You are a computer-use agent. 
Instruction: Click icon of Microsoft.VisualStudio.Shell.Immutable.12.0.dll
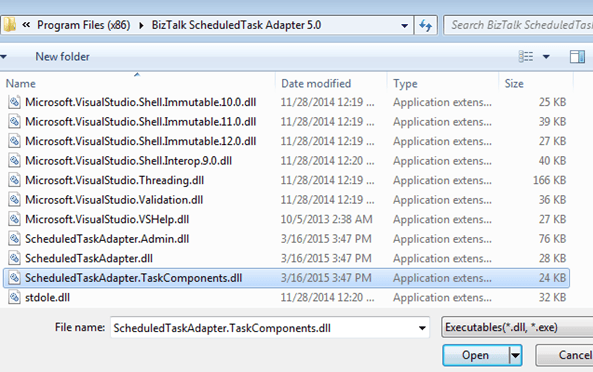tap(14, 141)
